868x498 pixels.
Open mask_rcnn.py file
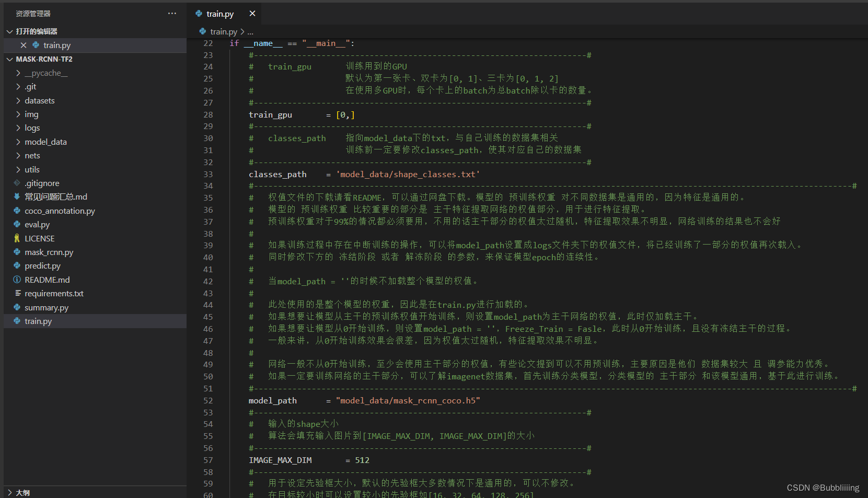[x=49, y=252]
